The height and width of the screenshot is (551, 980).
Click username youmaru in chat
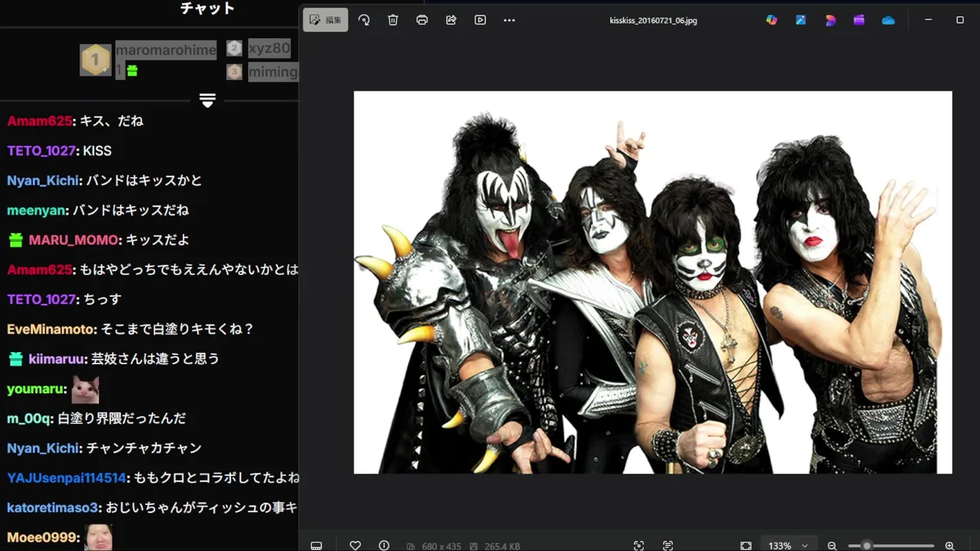tap(35, 389)
